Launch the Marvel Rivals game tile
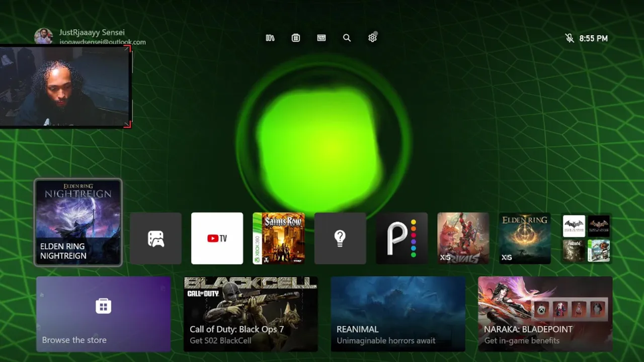 coord(463,238)
